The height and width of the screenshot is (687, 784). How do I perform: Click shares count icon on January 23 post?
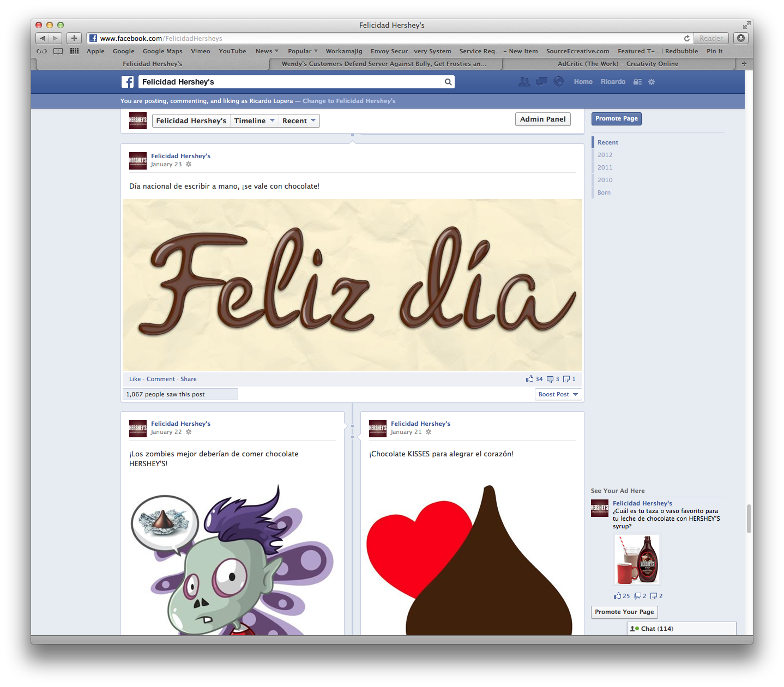[x=566, y=379]
